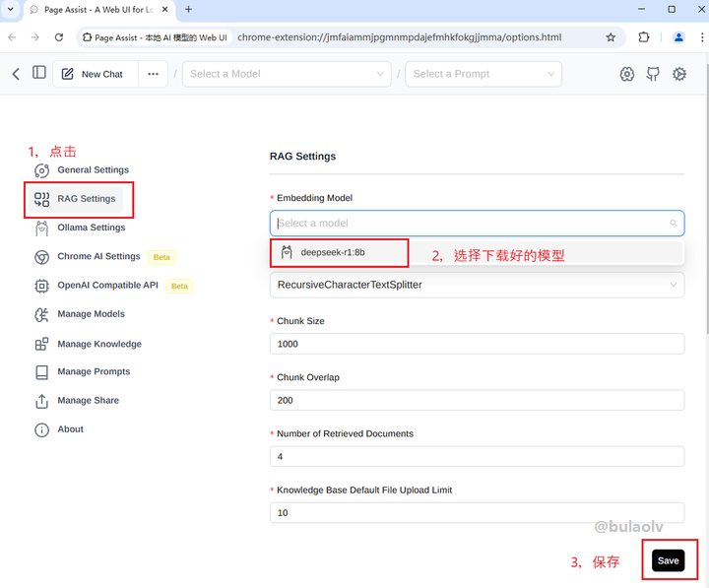Open Manage Knowledge section

click(99, 344)
